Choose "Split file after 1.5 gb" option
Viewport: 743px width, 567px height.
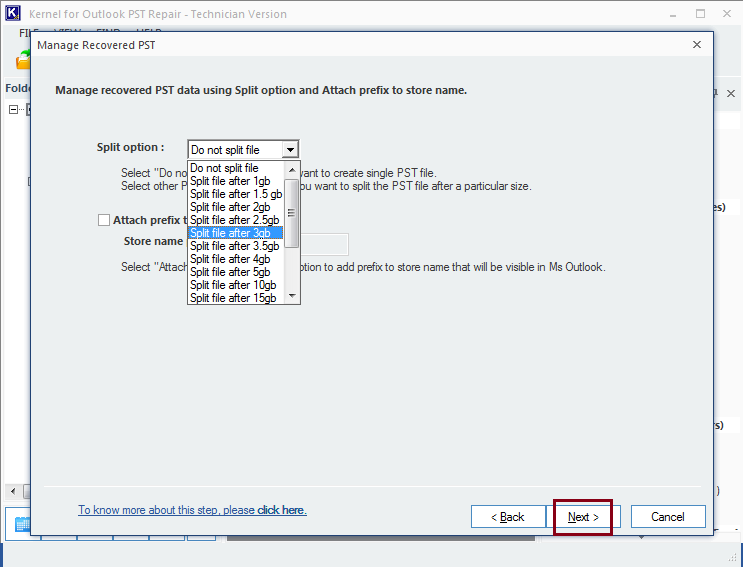(x=236, y=194)
